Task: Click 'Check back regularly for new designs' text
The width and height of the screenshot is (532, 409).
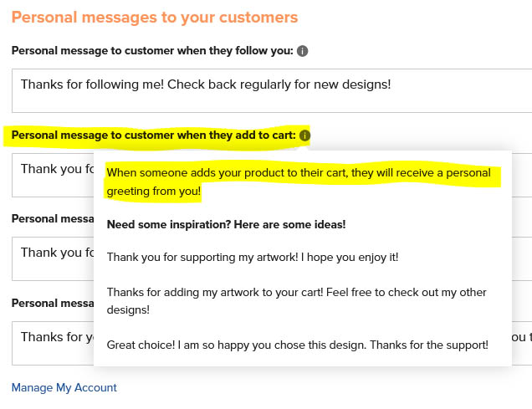Action: click(279, 84)
